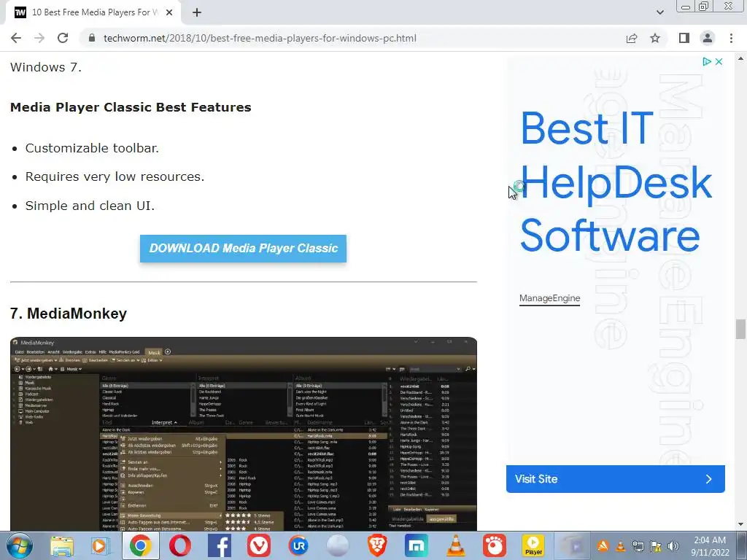Click the 'Customizable toolbar.' bullet text

[x=92, y=148]
